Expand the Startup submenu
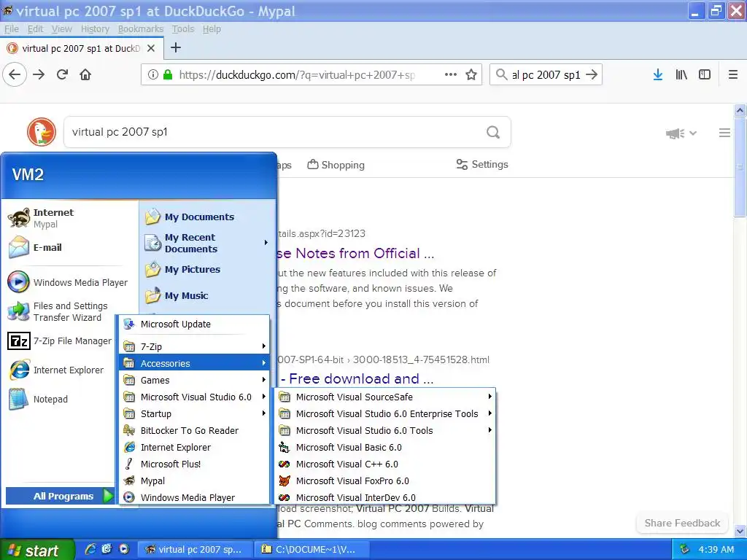The width and height of the screenshot is (747, 560). coord(194,413)
